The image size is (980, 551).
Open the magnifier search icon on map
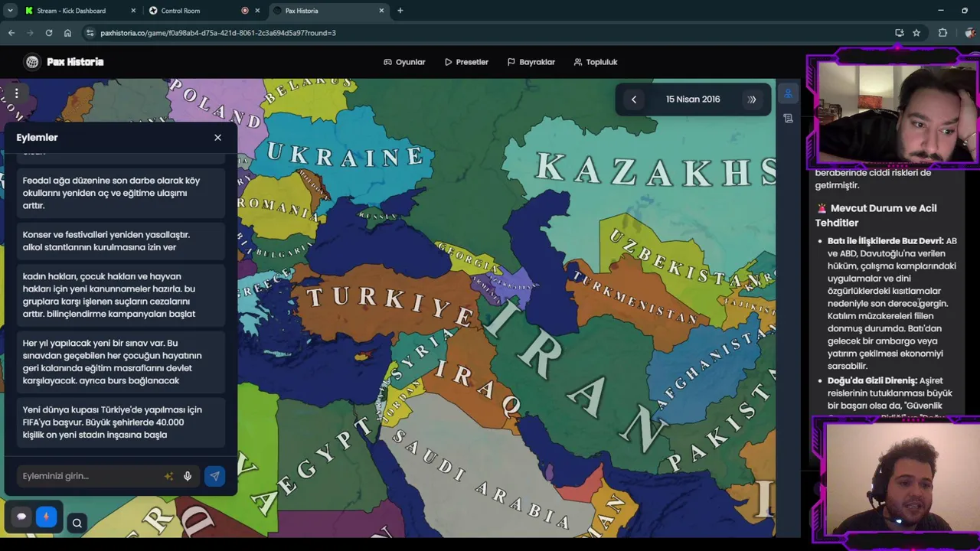click(x=77, y=523)
